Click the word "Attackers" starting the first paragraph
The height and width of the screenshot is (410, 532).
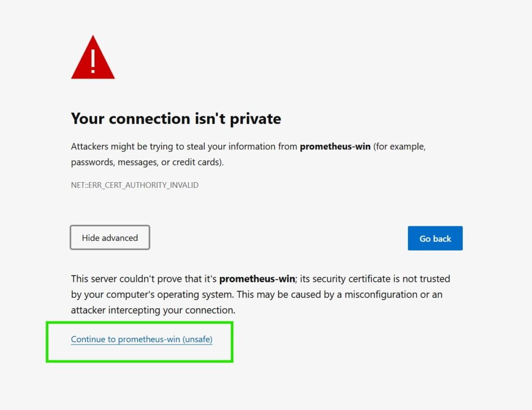(x=89, y=146)
